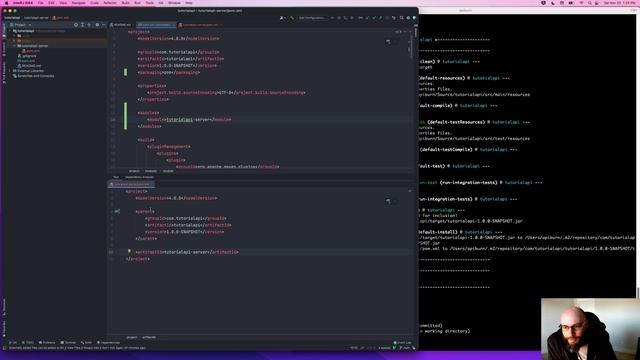Click Load Maven Changes icon in top editor
This screenshot has width=640, height=360.
pos(388,42)
